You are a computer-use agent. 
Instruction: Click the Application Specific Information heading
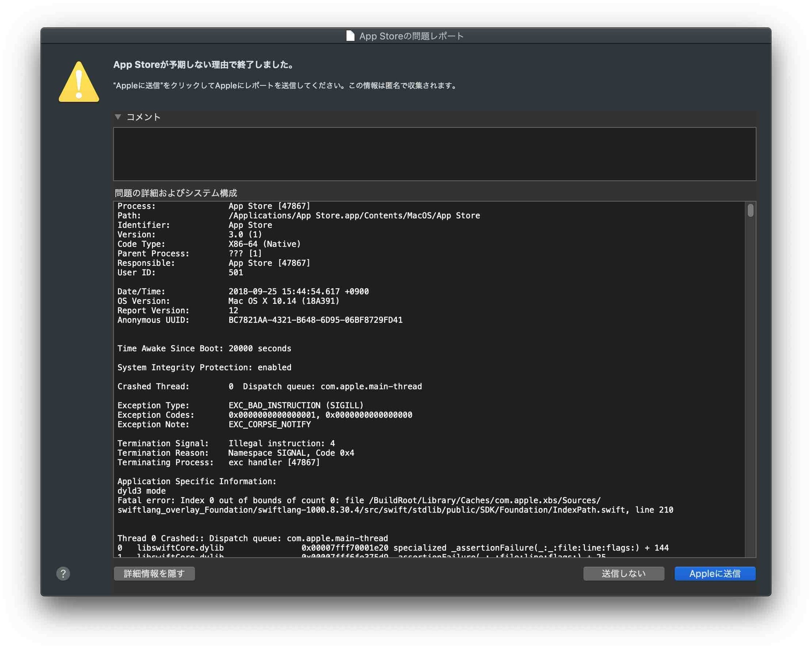click(x=197, y=482)
